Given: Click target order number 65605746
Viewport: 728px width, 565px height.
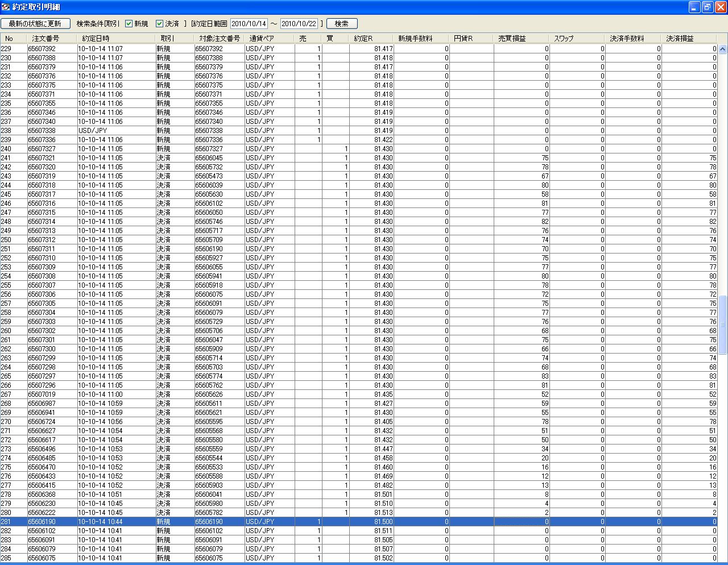Looking at the screenshot, I should [219, 222].
